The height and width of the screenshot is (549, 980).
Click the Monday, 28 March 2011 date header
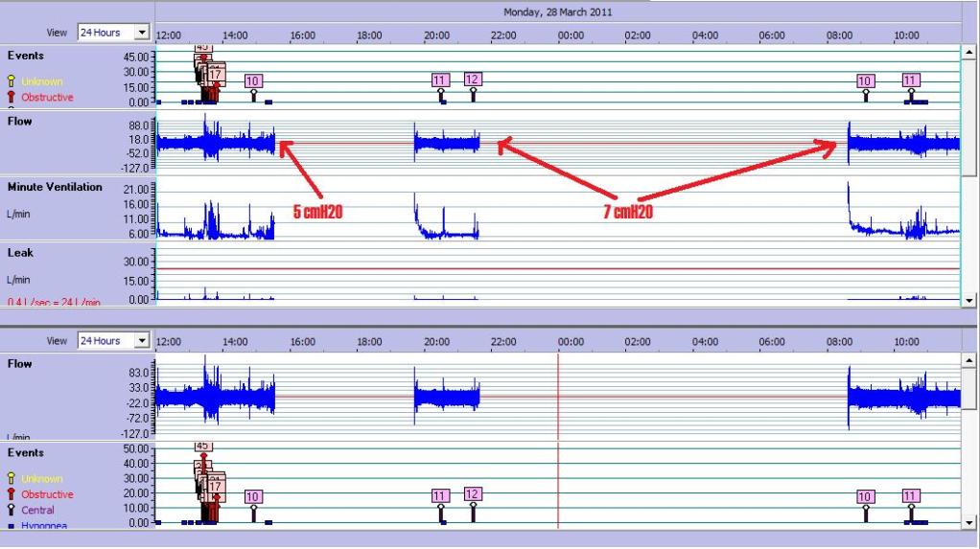[x=558, y=12]
